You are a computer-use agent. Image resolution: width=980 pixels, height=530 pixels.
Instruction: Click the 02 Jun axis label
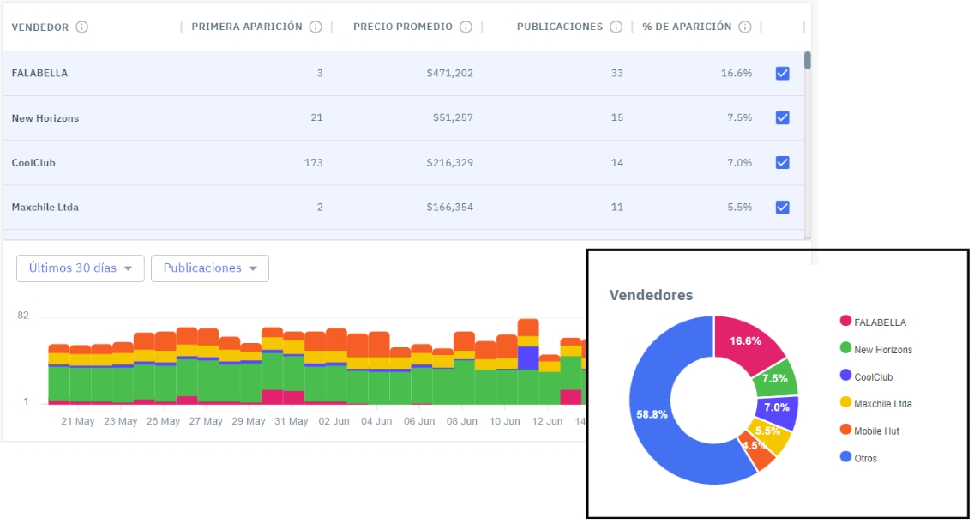[334, 421]
